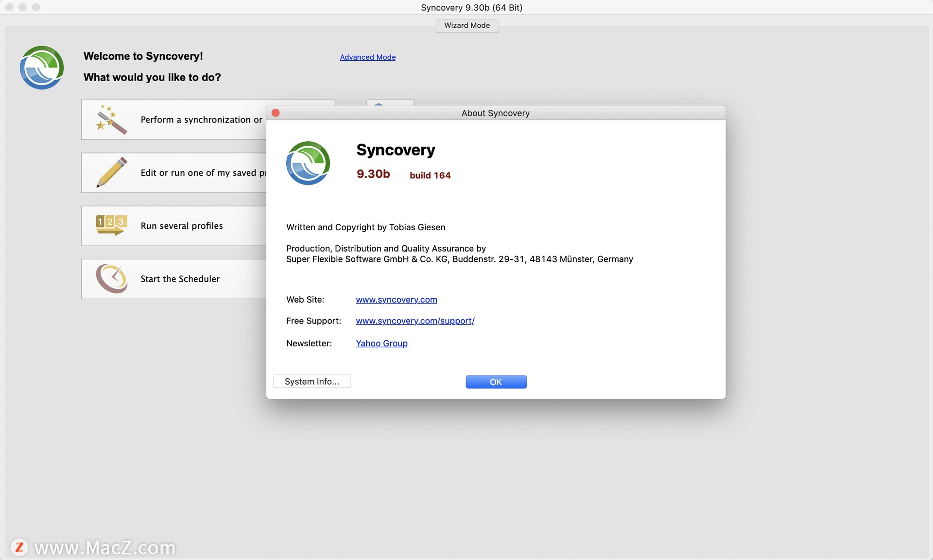
Task: Click the Written and Copyright by Tobias Giesen line
Action: coord(365,227)
